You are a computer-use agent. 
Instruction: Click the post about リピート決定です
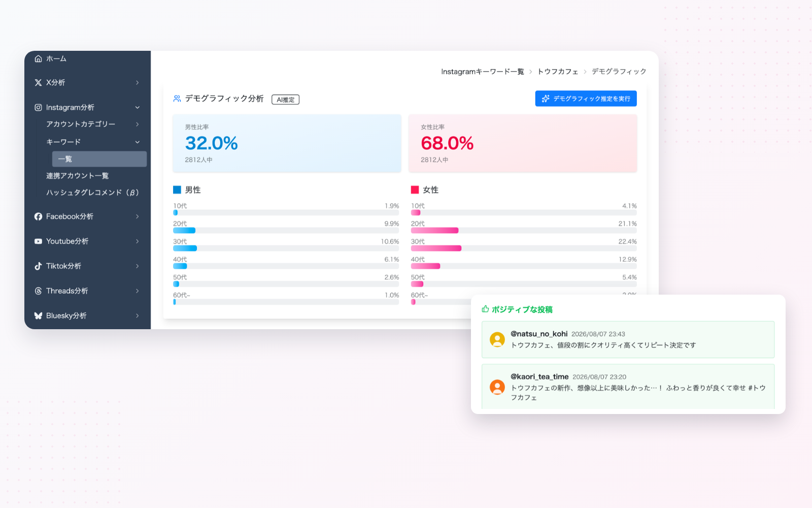628,339
